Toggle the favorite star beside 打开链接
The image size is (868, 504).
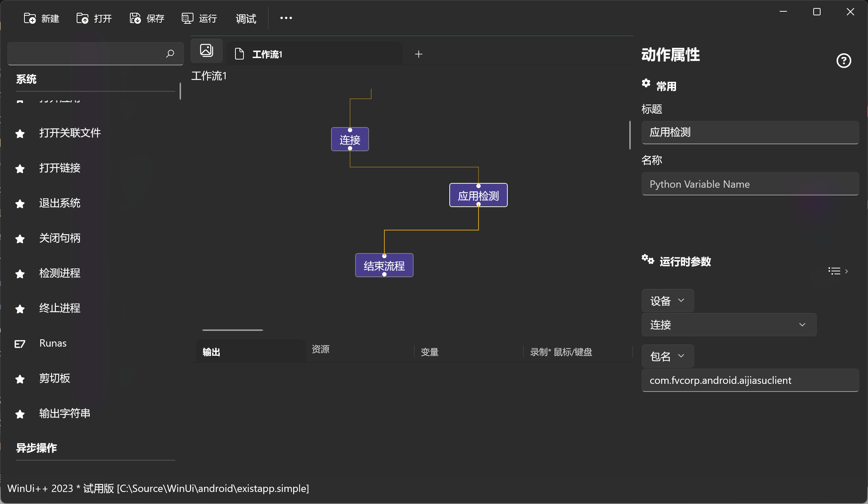click(x=20, y=168)
